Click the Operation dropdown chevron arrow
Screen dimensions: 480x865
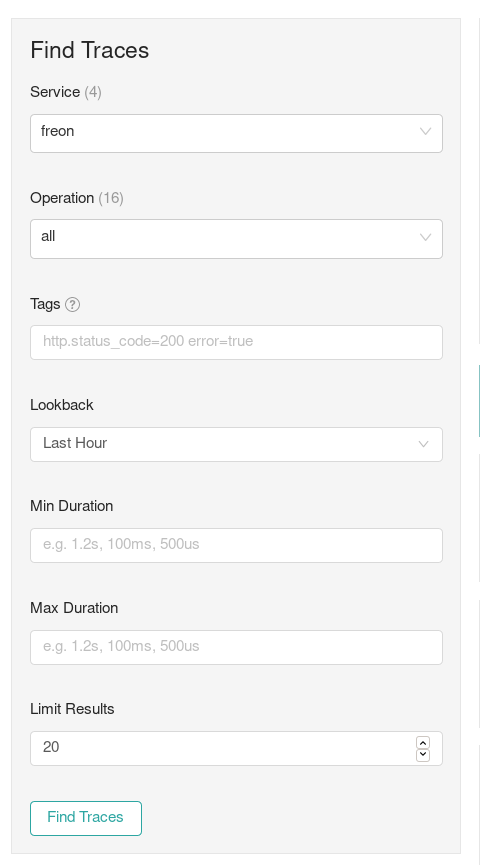(425, 237)
